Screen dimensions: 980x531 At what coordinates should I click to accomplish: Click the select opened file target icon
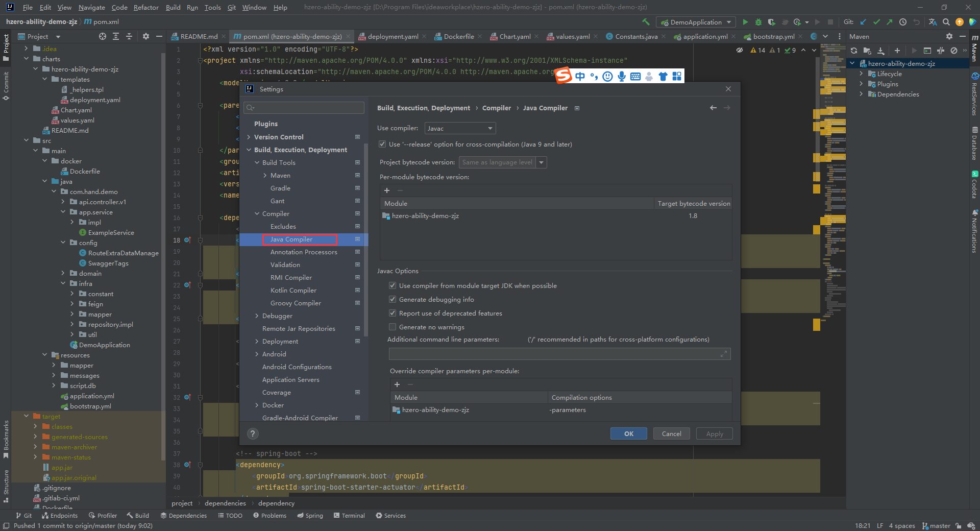pyautogui.click(x=103, y=36)
